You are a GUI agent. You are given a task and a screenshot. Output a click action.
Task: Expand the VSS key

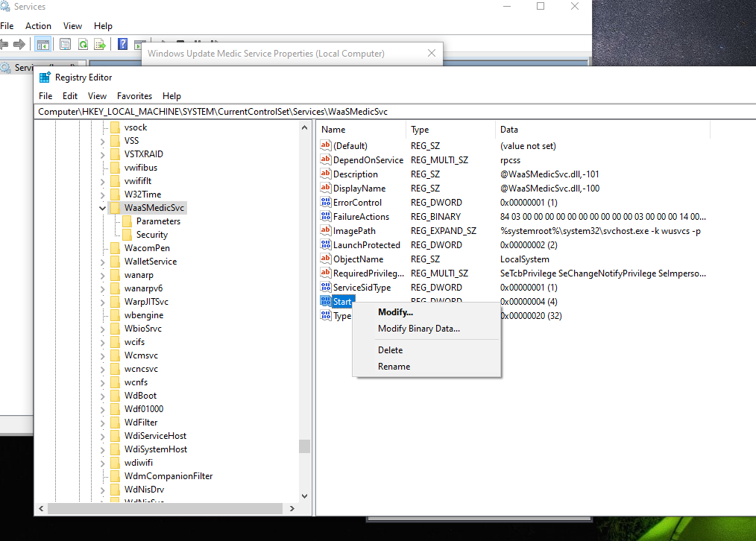click(x=103, y=141)
